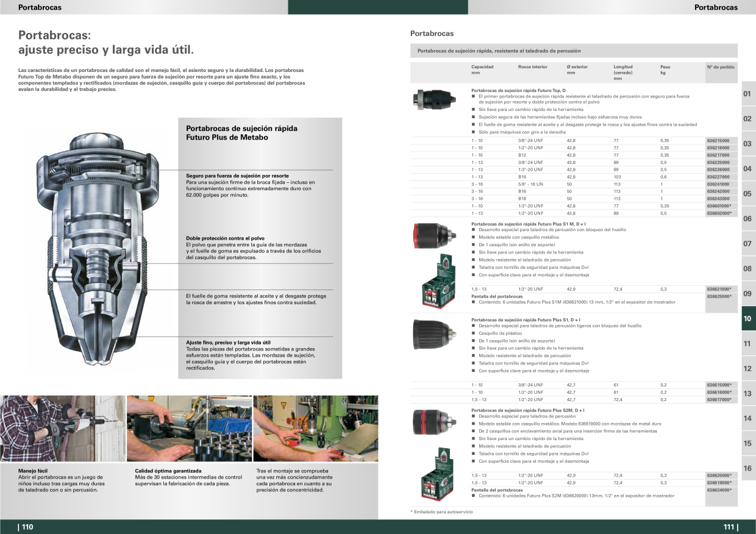Click the Futuro Plus S1M counter display box image

tap(439, 280)
